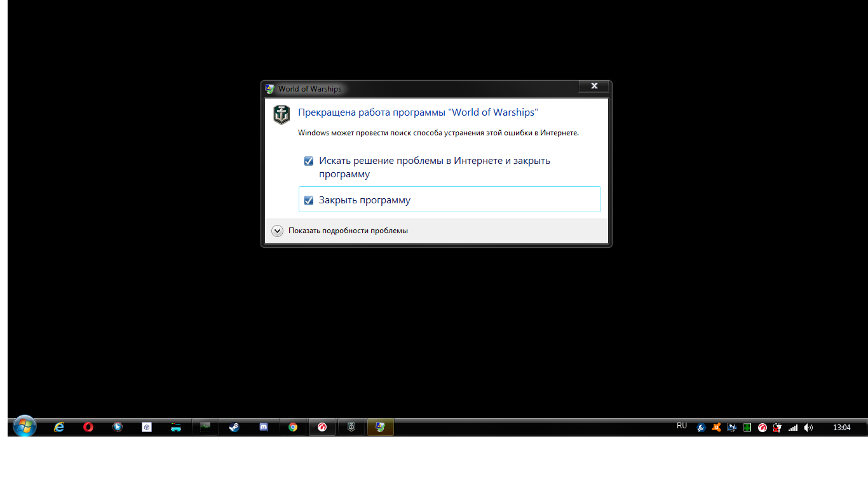This screenshot has width=868, height=488.
Task: Click the RU language indicator
Action: [682, 426]
